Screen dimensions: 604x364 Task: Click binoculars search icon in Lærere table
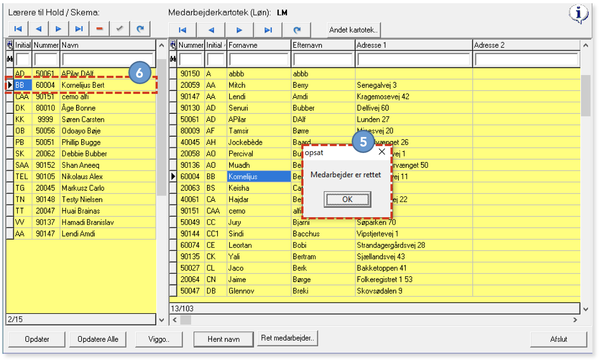[x=10, y=59]
